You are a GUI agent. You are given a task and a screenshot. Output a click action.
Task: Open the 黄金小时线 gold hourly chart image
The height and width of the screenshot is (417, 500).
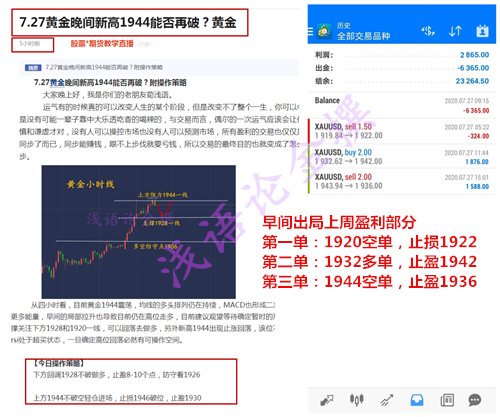[138, 232]
